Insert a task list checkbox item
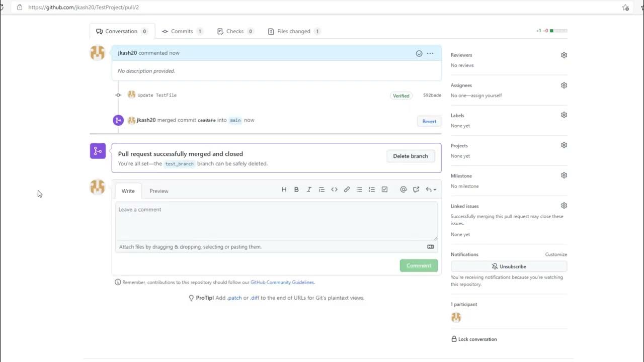The height and width of the screenshot is (362, 644). tap(384, 190)
